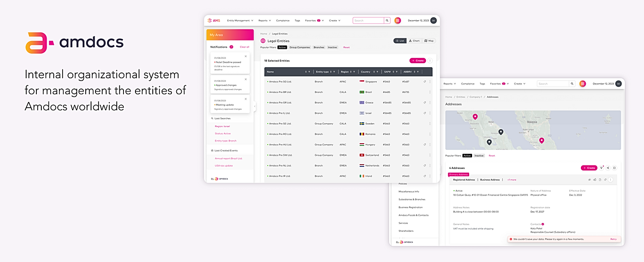Open Tags in Legal Entities window menu
The width and height of the screenshot is (644, 262).
pos(297,20)
